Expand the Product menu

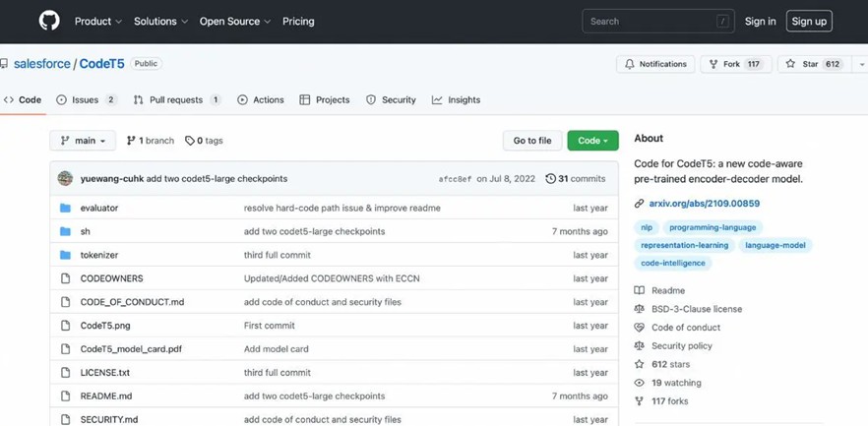coord(98,21)
